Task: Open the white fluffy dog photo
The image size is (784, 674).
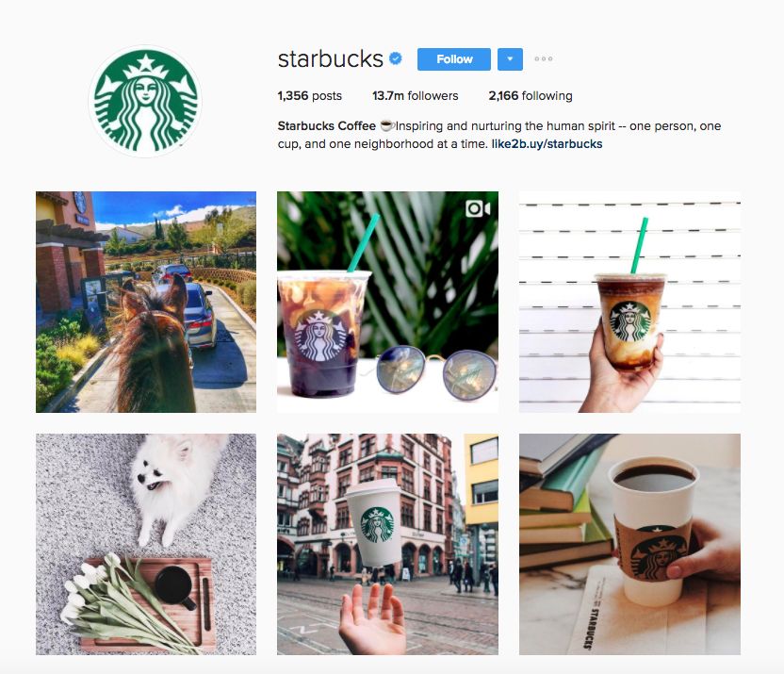Action: pos(146,544)
